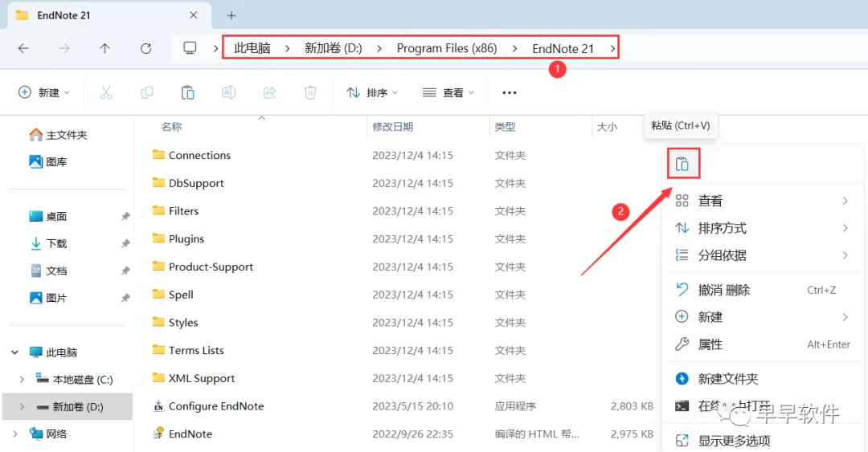Viewport: 868px width, 452px height.
Task: Click Paste icon in context menu
Action: [x=682, y=164]
